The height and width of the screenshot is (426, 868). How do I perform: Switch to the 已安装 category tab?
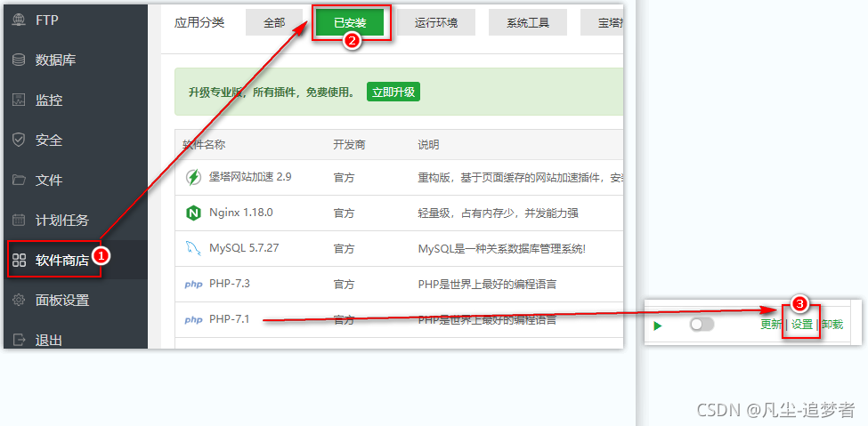(350, 23)
